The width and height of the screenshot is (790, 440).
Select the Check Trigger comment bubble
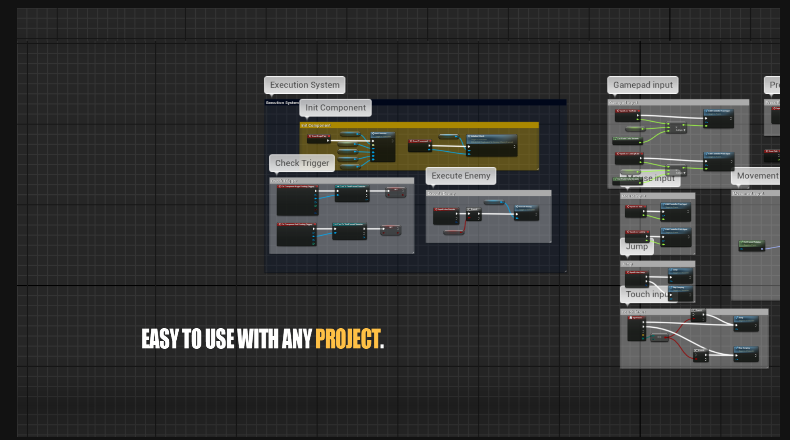pos(302,163)
